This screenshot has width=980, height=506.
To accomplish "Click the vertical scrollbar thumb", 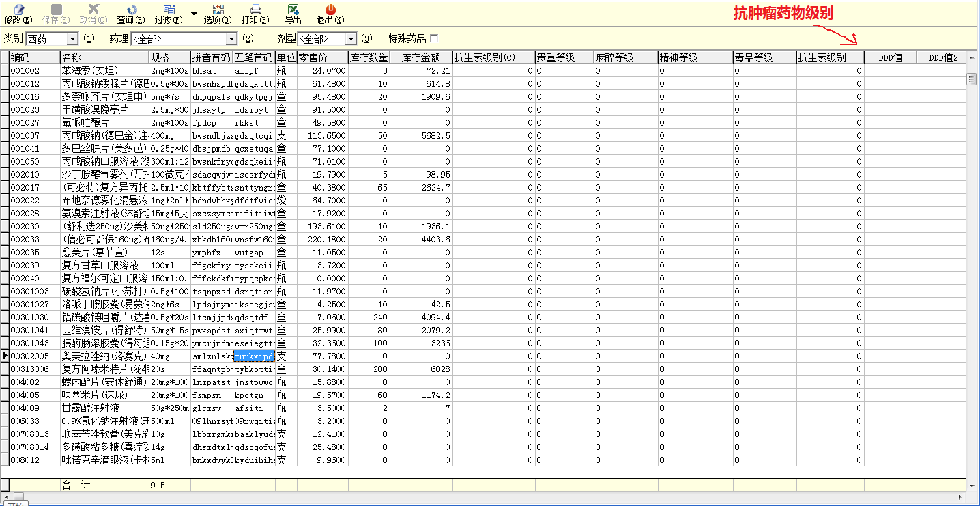I will [972, 79].
